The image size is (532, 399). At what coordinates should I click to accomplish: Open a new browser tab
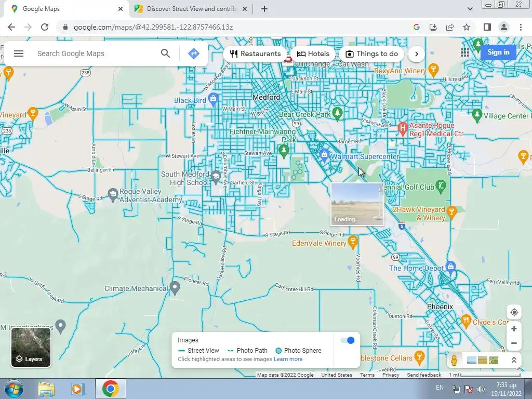point(264,9)
